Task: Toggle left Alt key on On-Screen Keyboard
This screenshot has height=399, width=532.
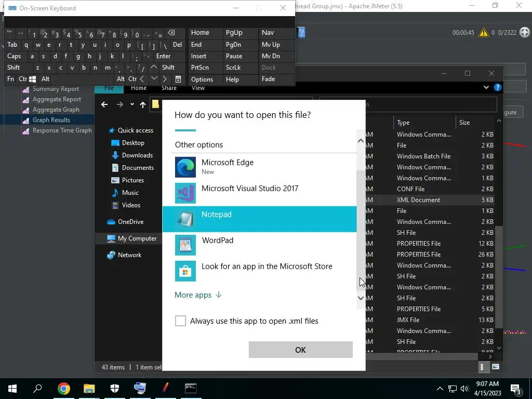Action: click(46, 79)
